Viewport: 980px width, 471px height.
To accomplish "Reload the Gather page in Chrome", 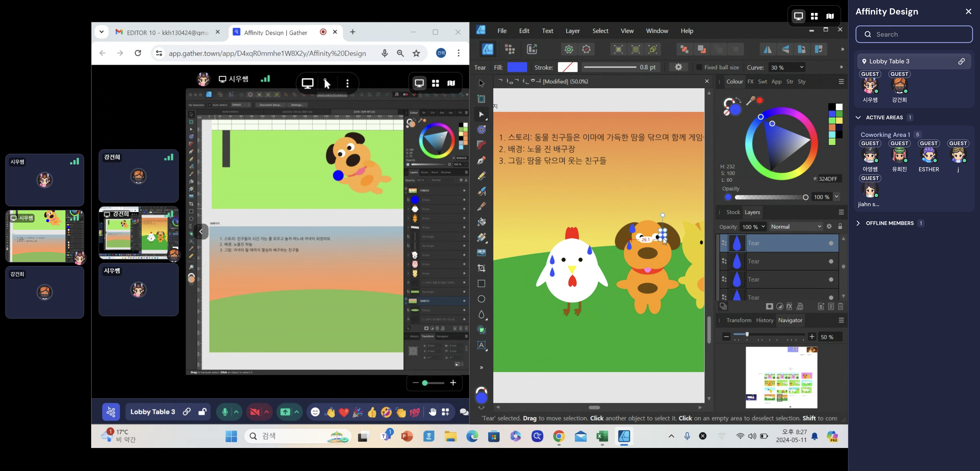I will coord(138,53).
